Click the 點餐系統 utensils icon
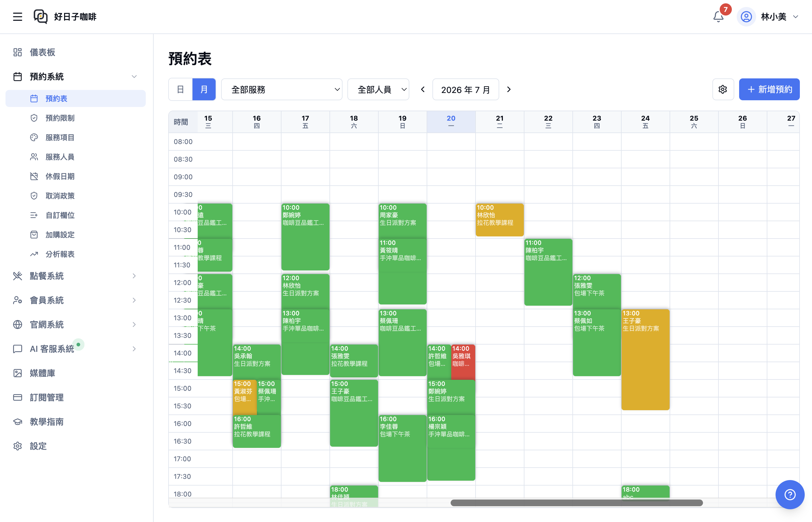 pyautogui.click(x=18, y=276)
